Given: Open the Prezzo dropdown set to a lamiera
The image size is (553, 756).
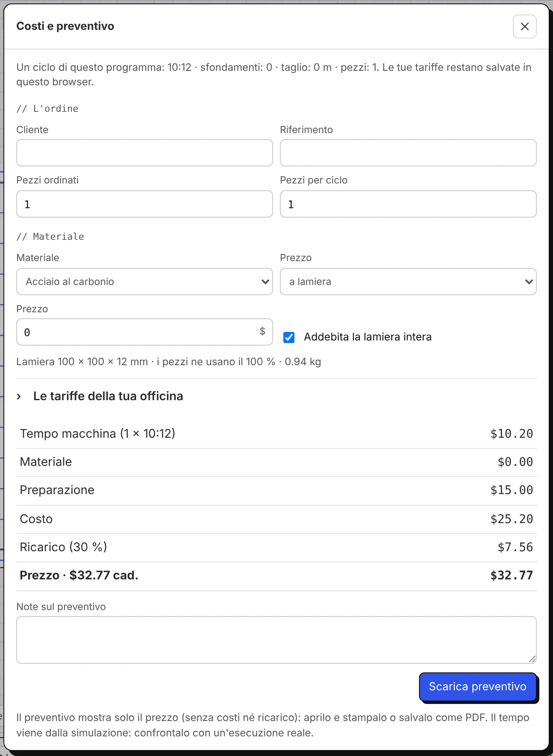Looking at the screenshot, I should pyautogui.click(x=408, y=282).
